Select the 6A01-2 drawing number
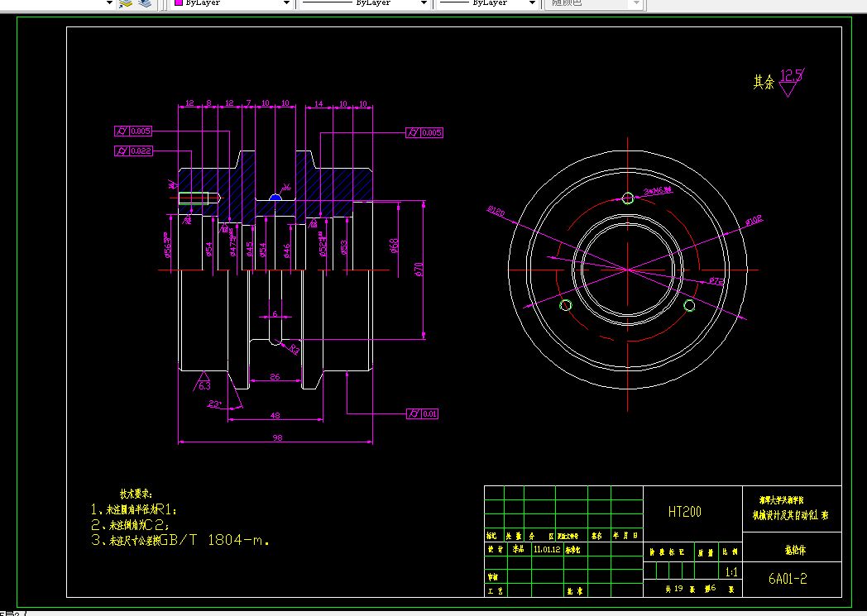This screenshot has width=867, height=616. pos(788,579)
